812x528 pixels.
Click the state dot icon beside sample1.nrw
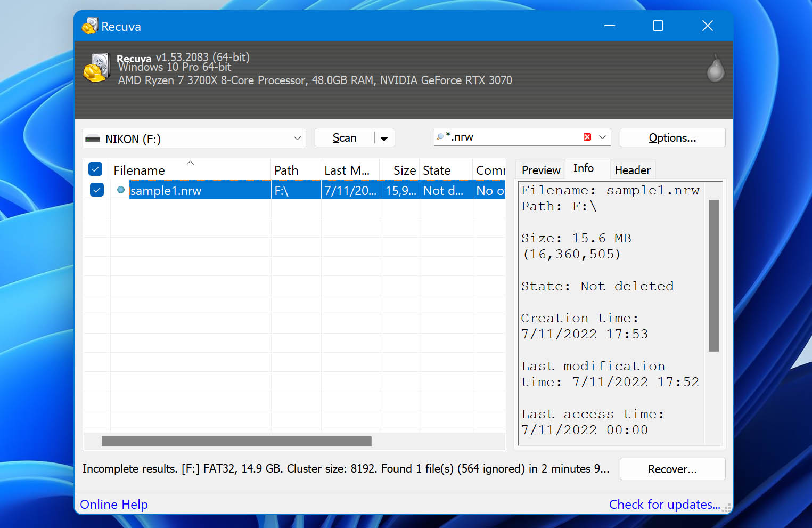[x=121, y=190]
